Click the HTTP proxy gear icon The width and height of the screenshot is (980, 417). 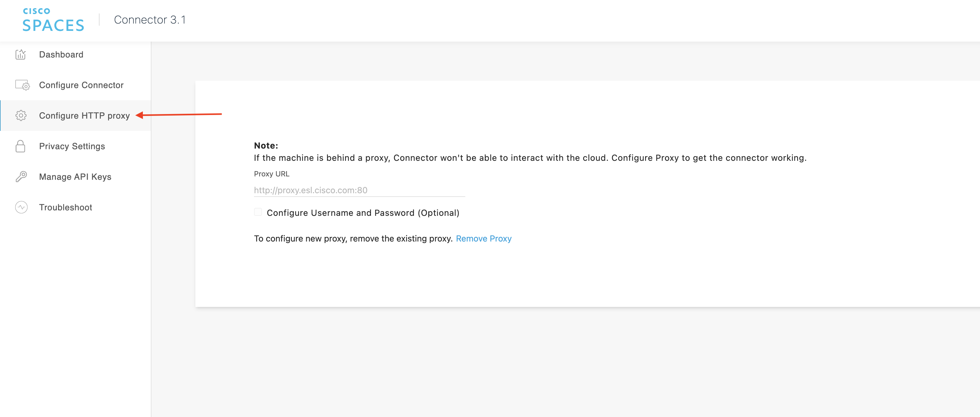point(21,115)
